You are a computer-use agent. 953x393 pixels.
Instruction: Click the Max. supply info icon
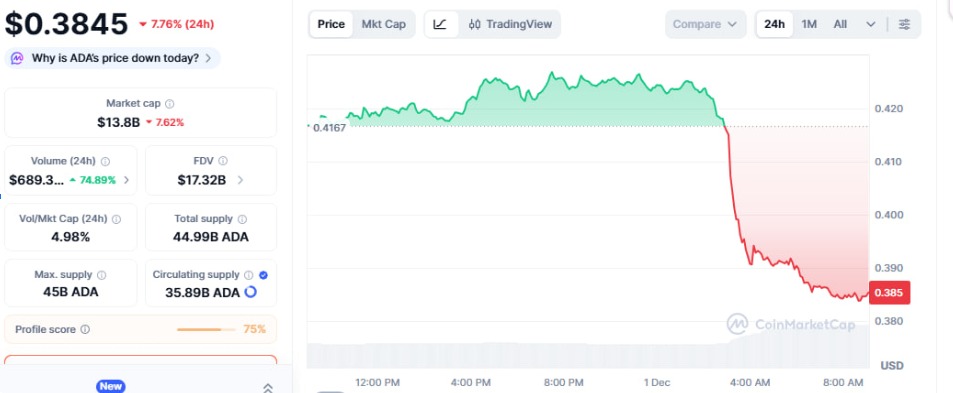click(x=101, y=275)
